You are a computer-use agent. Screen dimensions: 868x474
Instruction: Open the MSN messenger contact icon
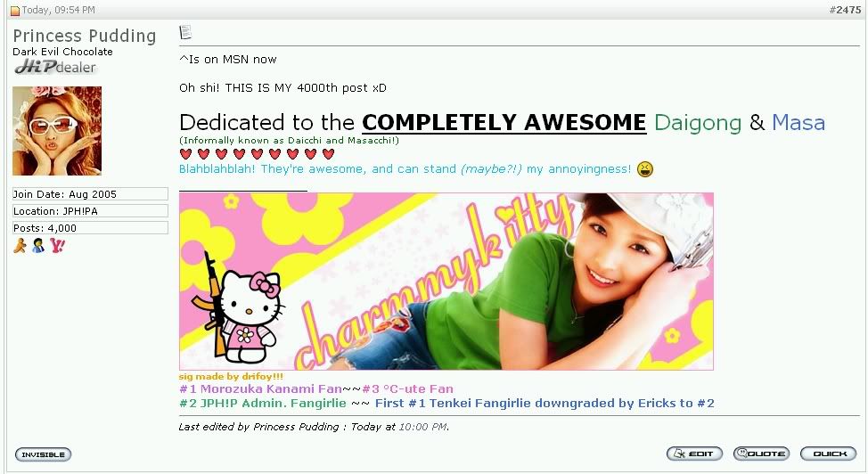pos(38,245)
